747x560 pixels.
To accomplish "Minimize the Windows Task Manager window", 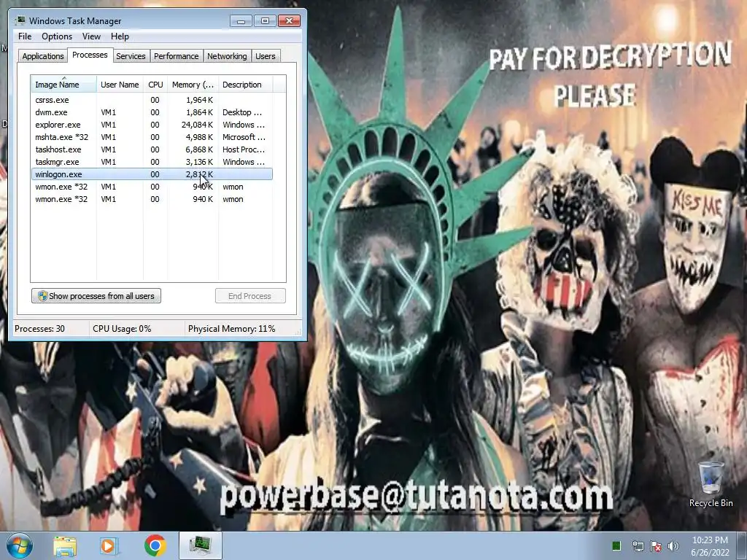I will 241,21.
